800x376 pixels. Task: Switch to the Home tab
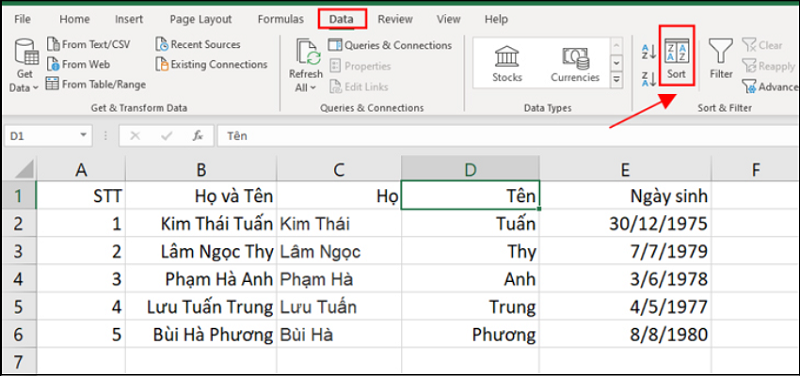tap(74, 19)
